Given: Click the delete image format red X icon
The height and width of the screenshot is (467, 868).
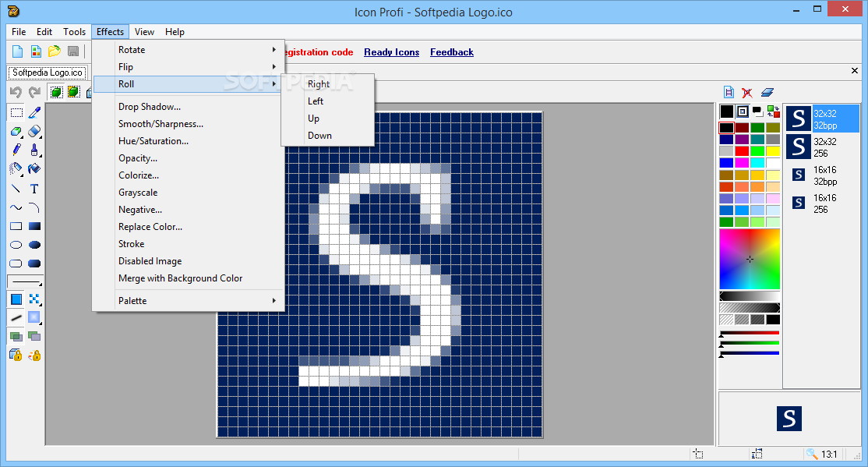Looking at the screenshot, I should (747, 93).
